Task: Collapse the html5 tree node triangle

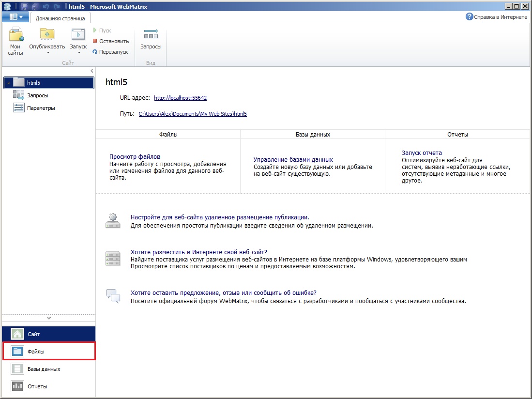Action: 9,83
